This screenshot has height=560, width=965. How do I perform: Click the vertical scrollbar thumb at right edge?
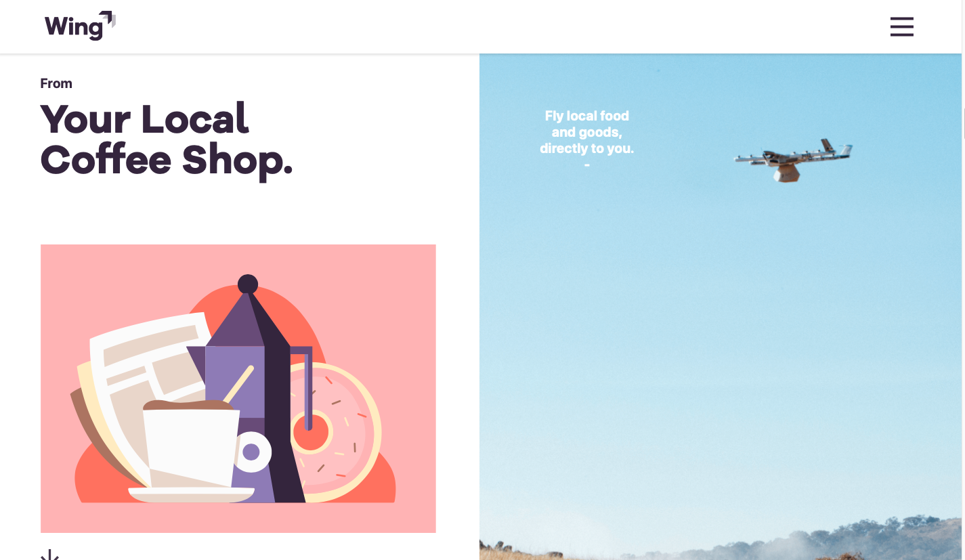click(963, 123)
